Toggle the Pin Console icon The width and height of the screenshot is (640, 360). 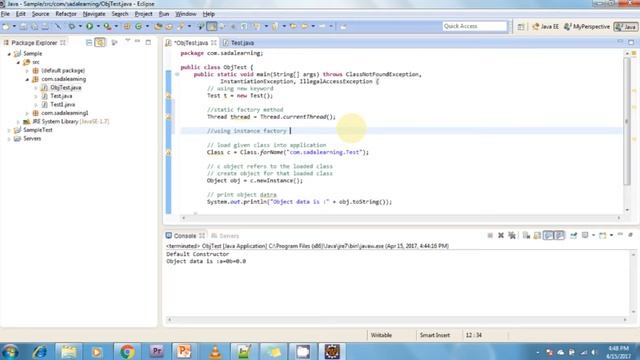click(x=574, y=236)
